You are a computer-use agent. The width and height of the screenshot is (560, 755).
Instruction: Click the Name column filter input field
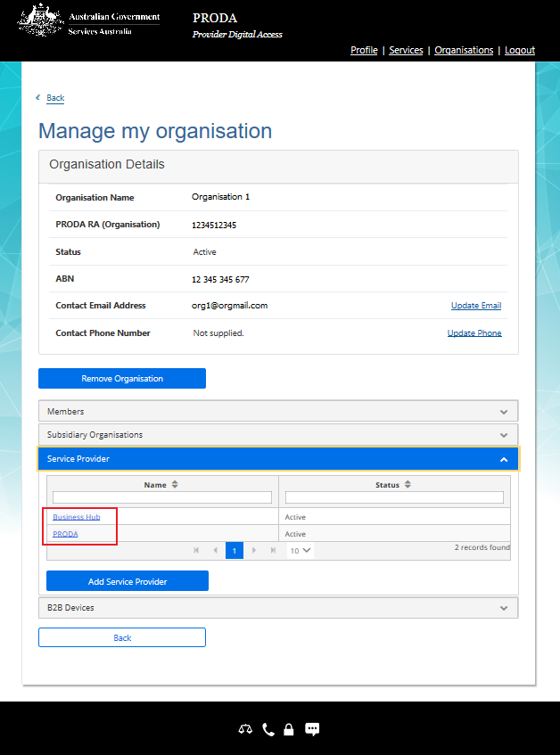pos(162,497)
